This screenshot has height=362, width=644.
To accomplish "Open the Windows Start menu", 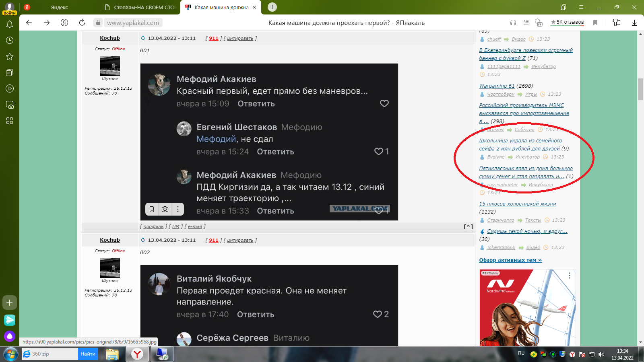I will point(11,354).
